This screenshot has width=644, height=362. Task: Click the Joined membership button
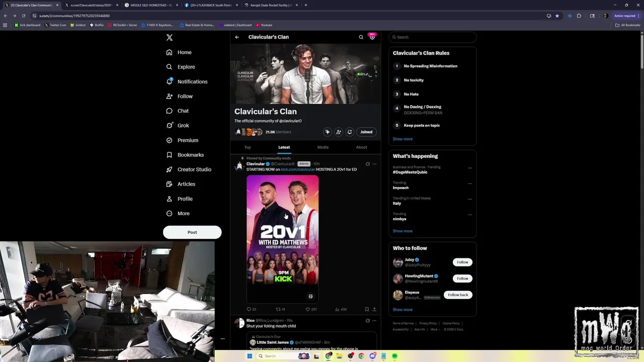(x=366, y=132)
